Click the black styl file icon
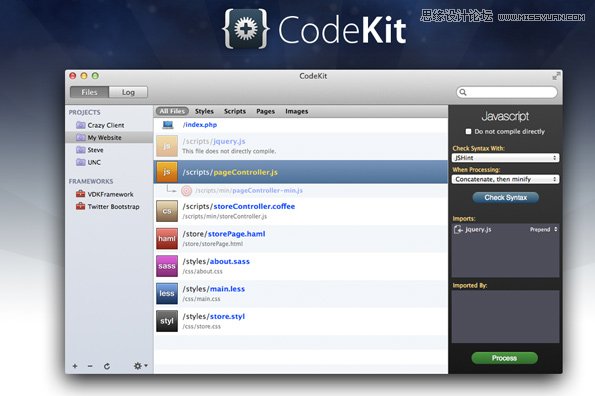The image size is (595, 396). point(167,321)
